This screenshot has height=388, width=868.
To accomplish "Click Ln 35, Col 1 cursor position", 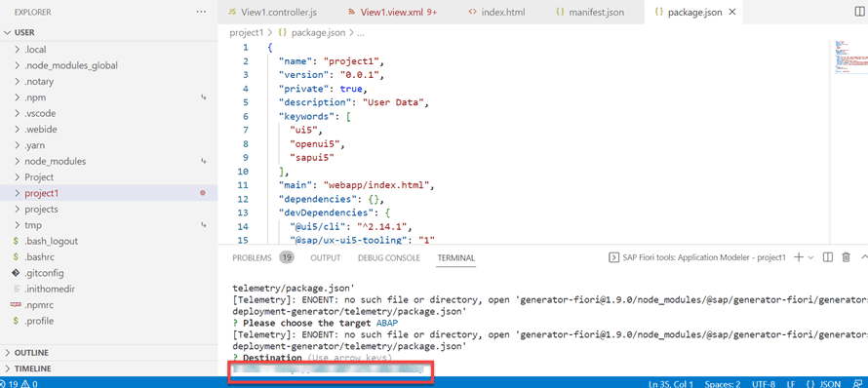I will point(671,383).
